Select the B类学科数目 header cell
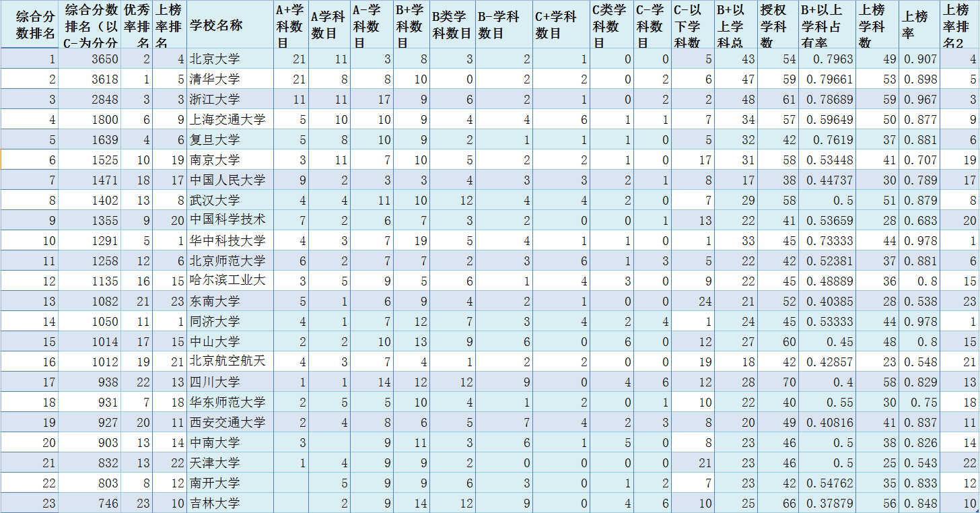 (452, 24)
